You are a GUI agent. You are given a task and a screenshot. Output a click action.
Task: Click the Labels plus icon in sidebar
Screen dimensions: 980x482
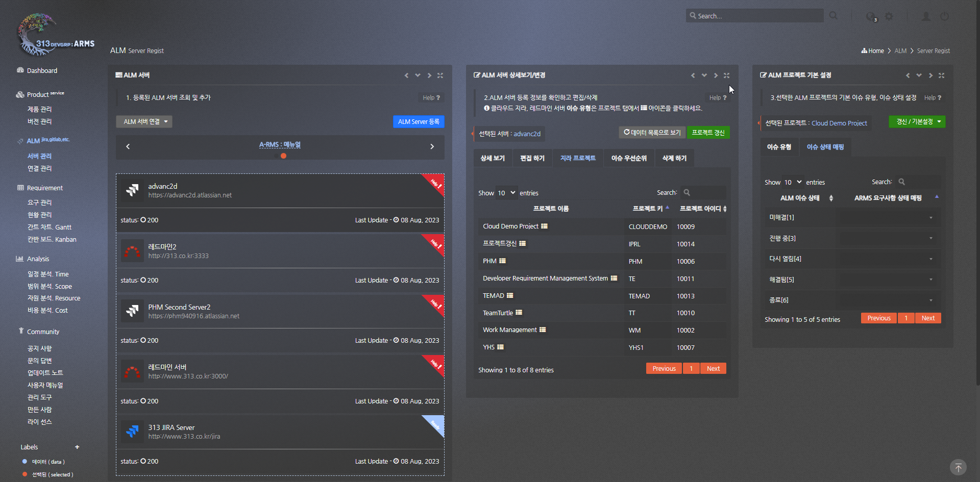pyautogui.click(x=77, y=447)
